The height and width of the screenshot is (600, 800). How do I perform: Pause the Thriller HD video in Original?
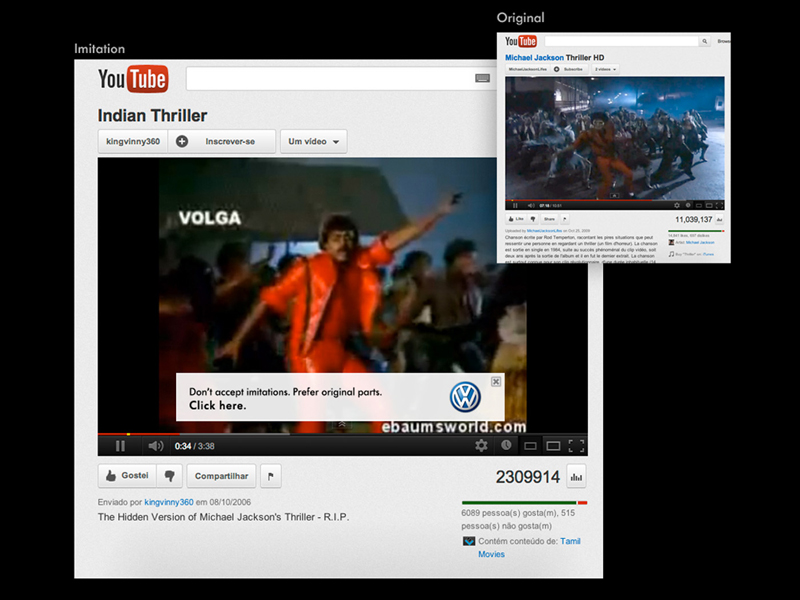[515, 206]
